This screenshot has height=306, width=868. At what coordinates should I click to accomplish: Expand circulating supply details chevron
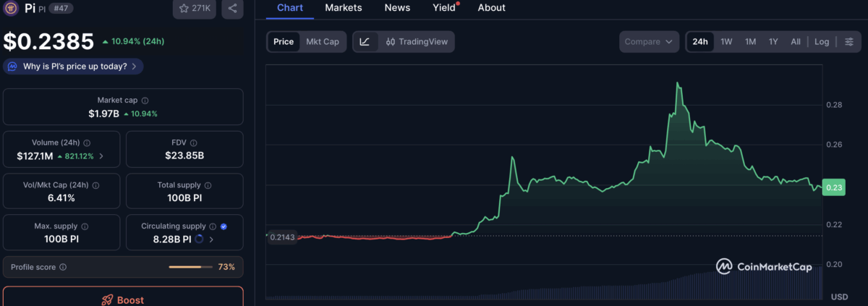point(211,239)
